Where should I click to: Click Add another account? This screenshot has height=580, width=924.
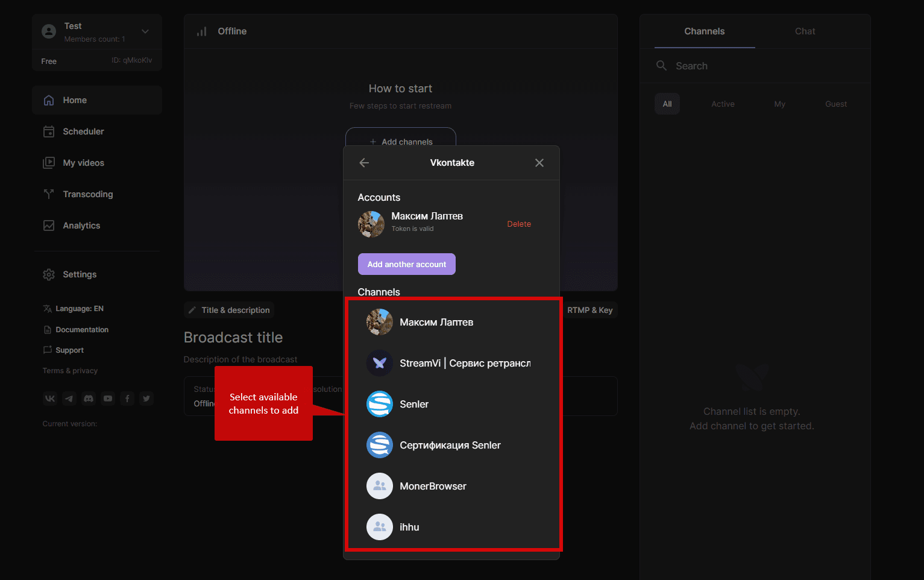407,264
